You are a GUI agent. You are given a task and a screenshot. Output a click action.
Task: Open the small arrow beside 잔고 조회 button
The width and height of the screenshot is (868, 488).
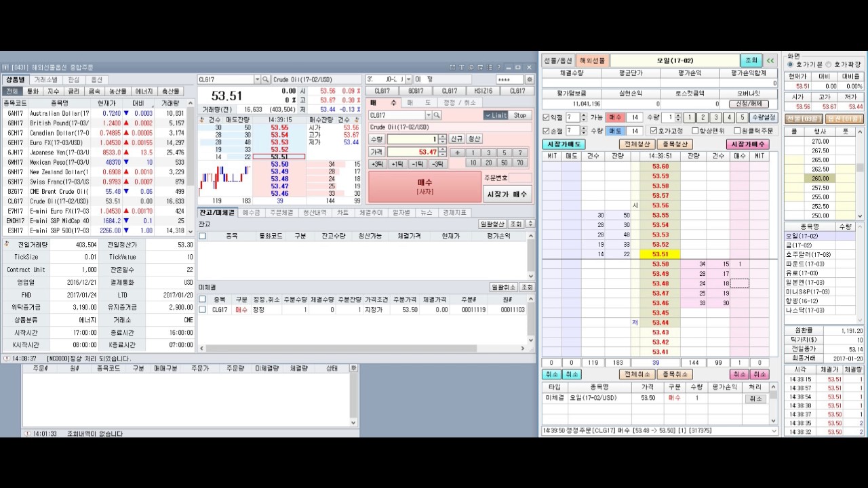pyautogui.click(x=530, y=224)
